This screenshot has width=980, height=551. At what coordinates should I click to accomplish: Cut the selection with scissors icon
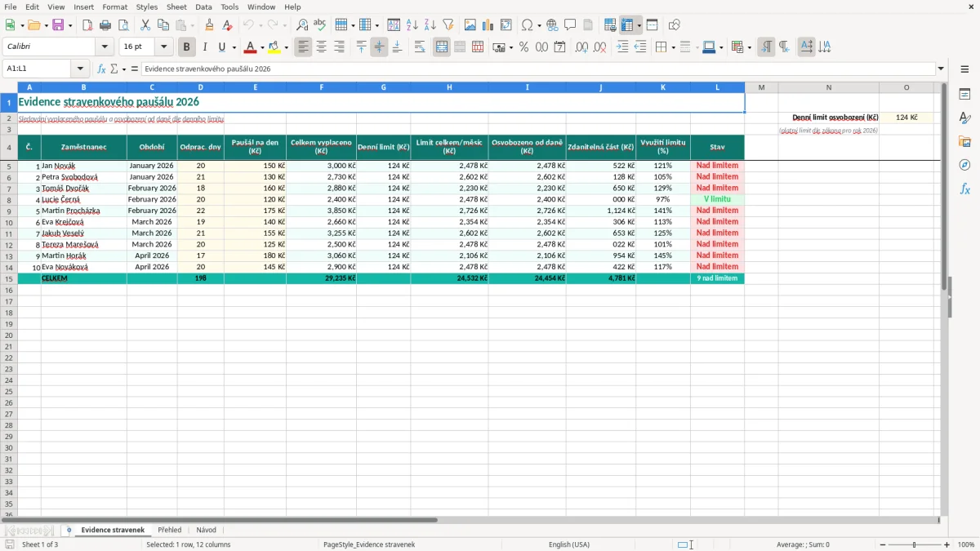coord(145,25)
